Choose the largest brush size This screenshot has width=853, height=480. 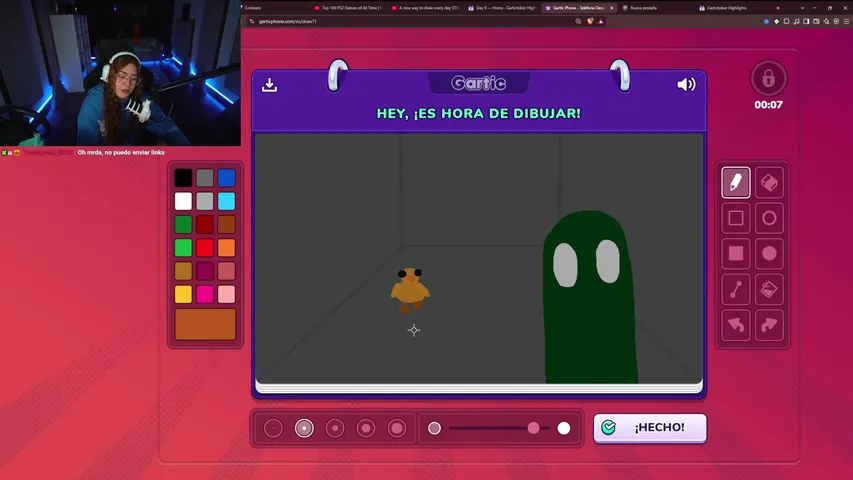(397, 428)
